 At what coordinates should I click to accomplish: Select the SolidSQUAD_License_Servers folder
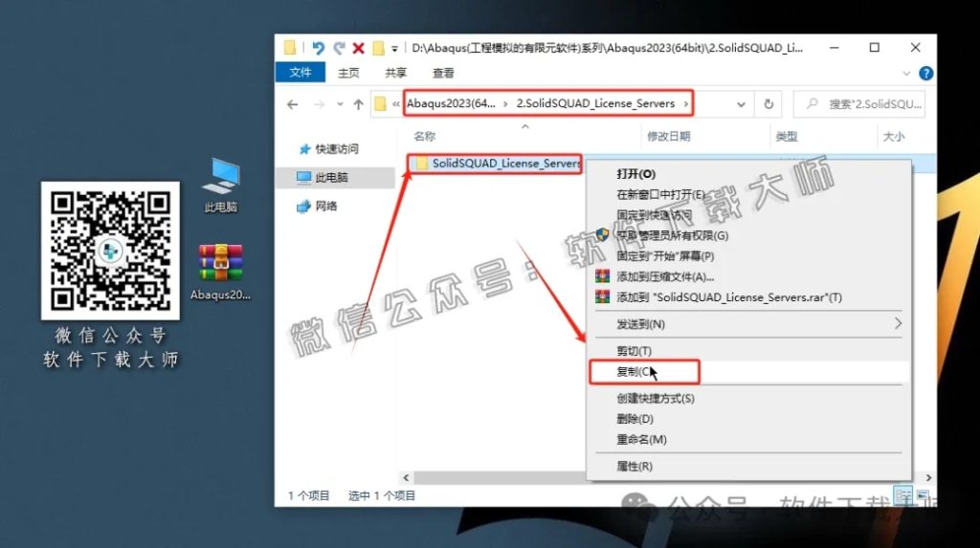(497, 164)
